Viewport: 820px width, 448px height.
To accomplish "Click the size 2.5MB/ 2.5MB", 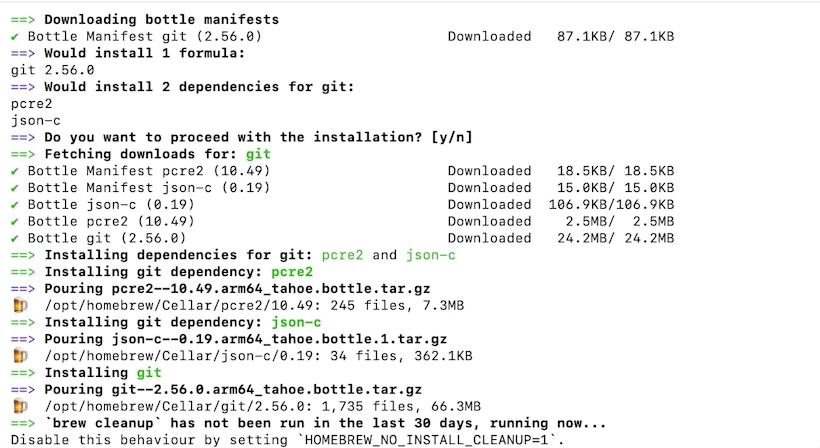I will 620,221.
